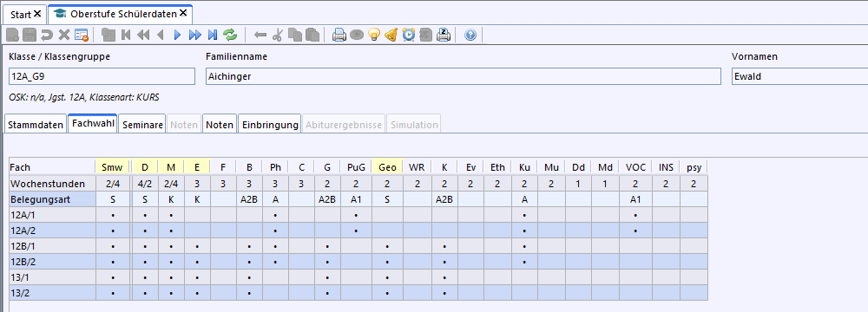The height and width of the screenshot is (312, 868).
Task: Click the grey record list icon
Action: coord(108,35)
